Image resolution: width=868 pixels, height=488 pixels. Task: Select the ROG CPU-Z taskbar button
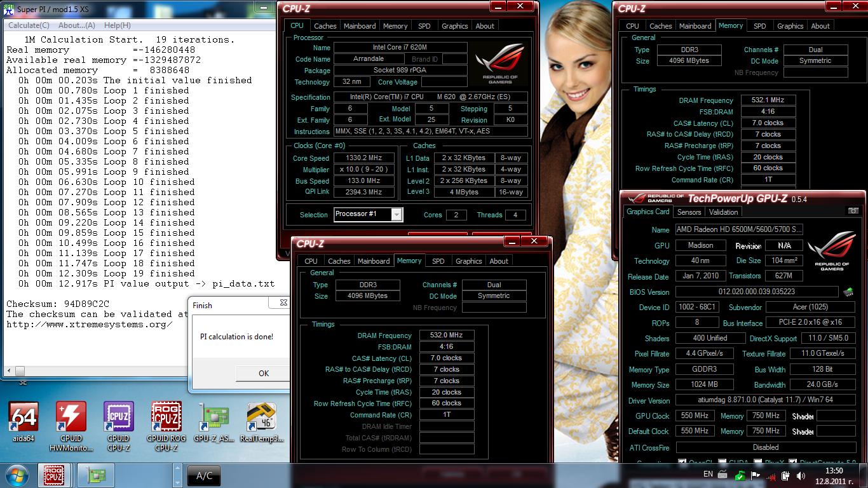(x=55, y=475)
